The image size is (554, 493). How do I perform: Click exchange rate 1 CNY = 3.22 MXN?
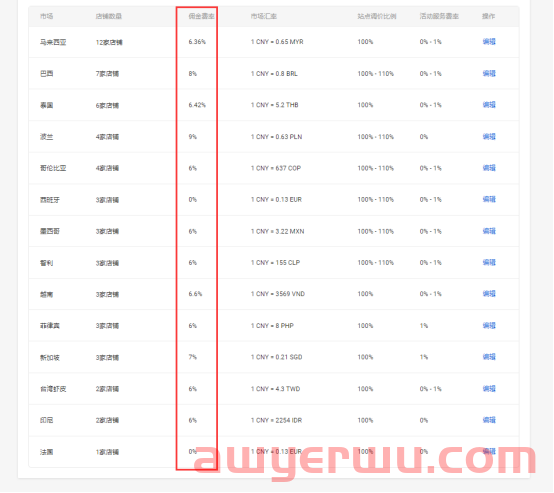pyautogui.click(x=277, y=231)
